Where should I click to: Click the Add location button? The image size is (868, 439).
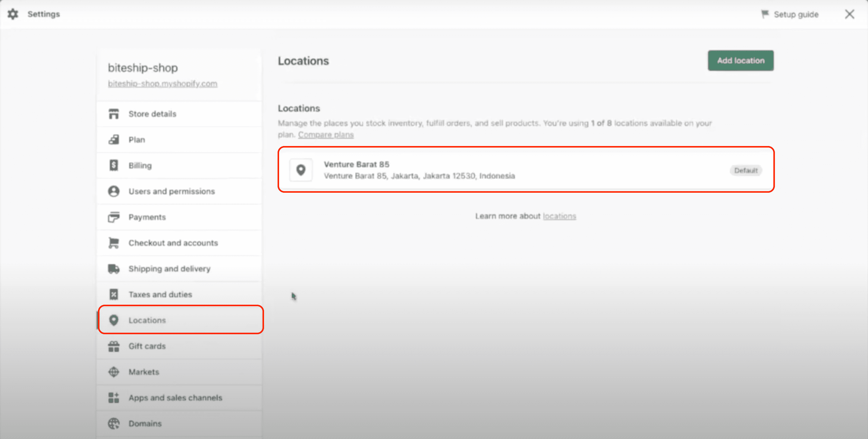coord(741,61)
